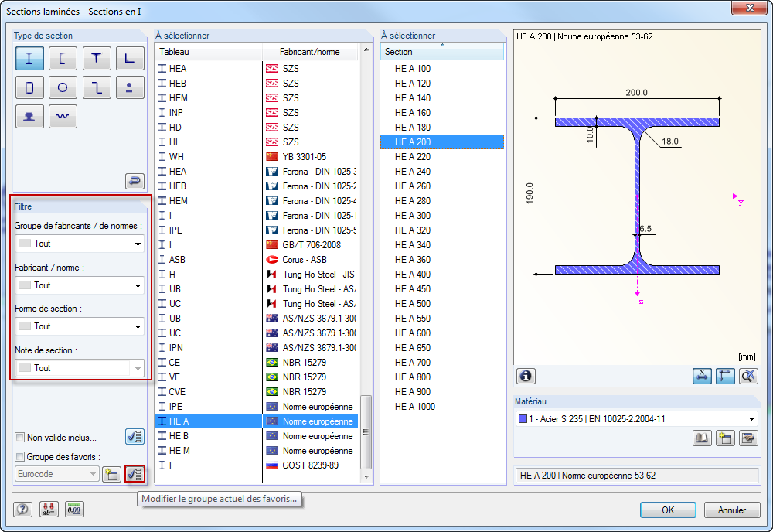Screen dimensions: 773x532
Task: Click the return arrow button under section types
Action: tap(135, 182)
